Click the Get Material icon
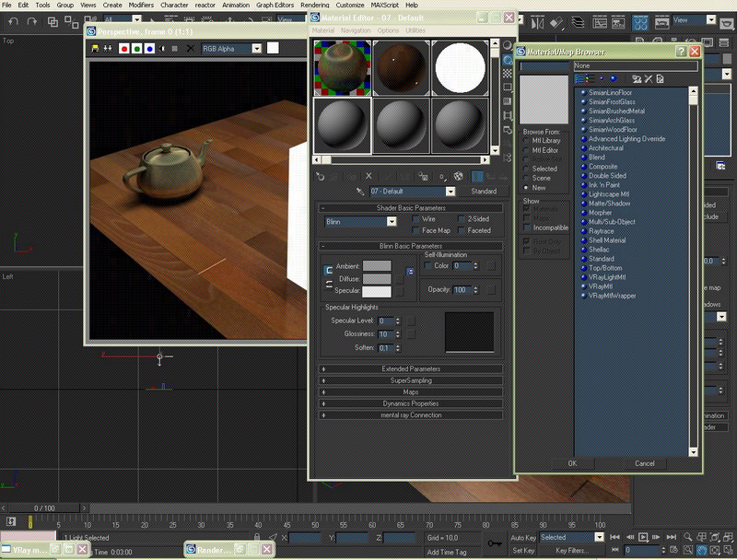 [x=320, y=177]
